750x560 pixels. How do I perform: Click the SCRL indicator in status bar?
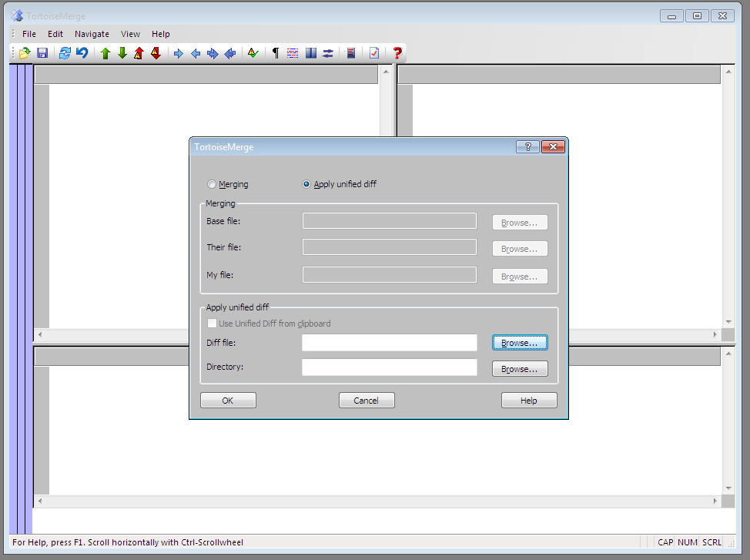(711, 542)
